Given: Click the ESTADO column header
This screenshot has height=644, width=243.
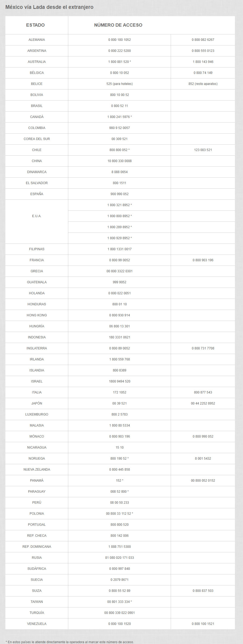Looking at the screenshot, I should pos(35,25).
